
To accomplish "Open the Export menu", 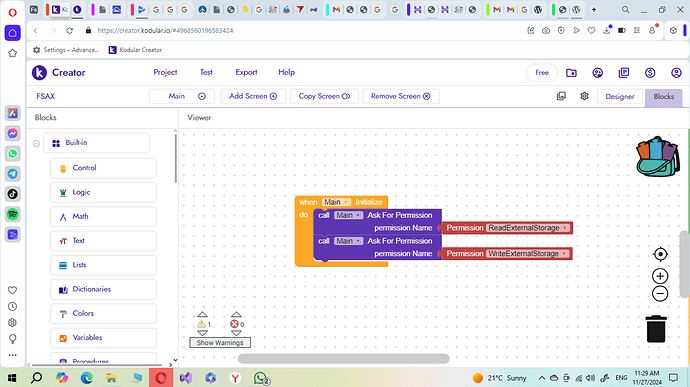I will pyautogui.click(x=246, y=72).
